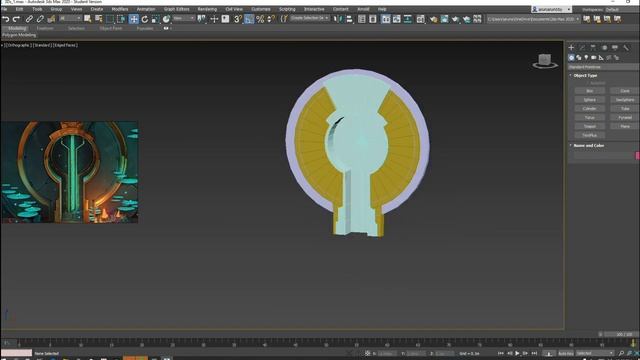Screen dimensions: 640x360
Task: Play the animation
Action: pos(517,353)
